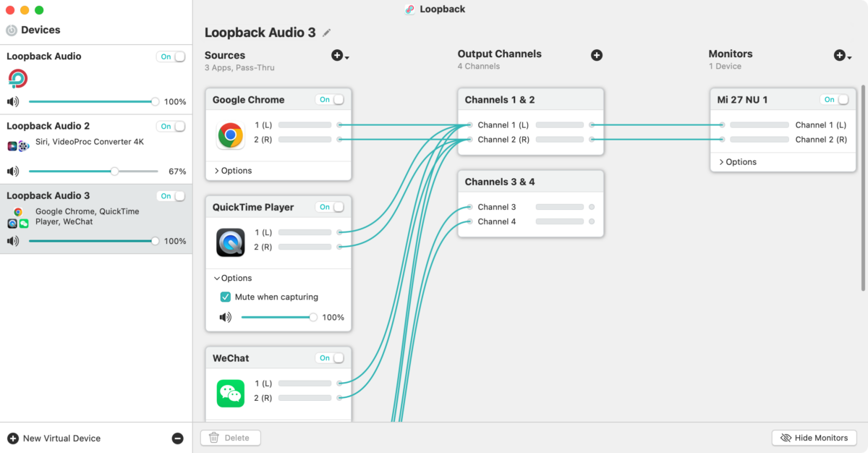Click Loopback Audio 2 volume slider at 67%
Screen dimensions: 868x453
93,172
